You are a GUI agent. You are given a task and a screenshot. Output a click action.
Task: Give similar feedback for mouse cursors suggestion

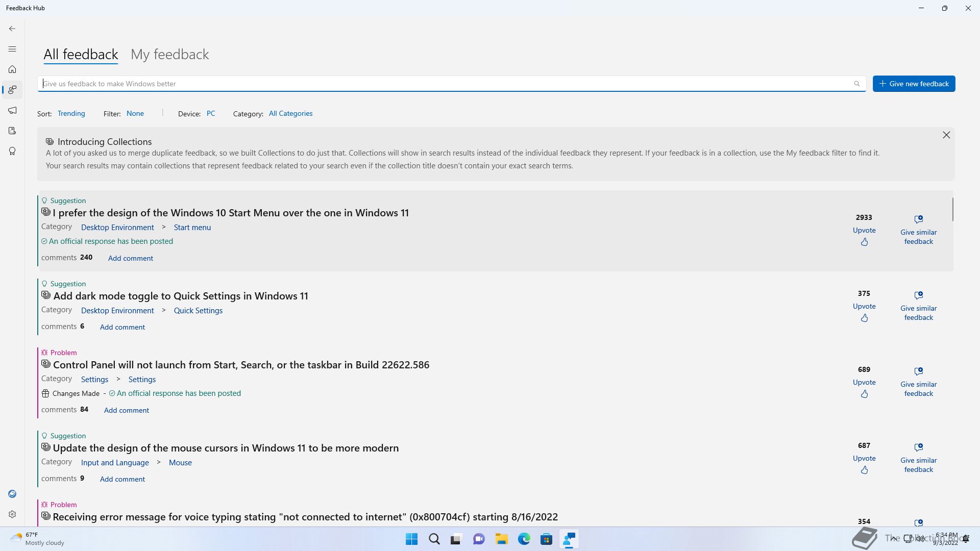click(919, 458)
